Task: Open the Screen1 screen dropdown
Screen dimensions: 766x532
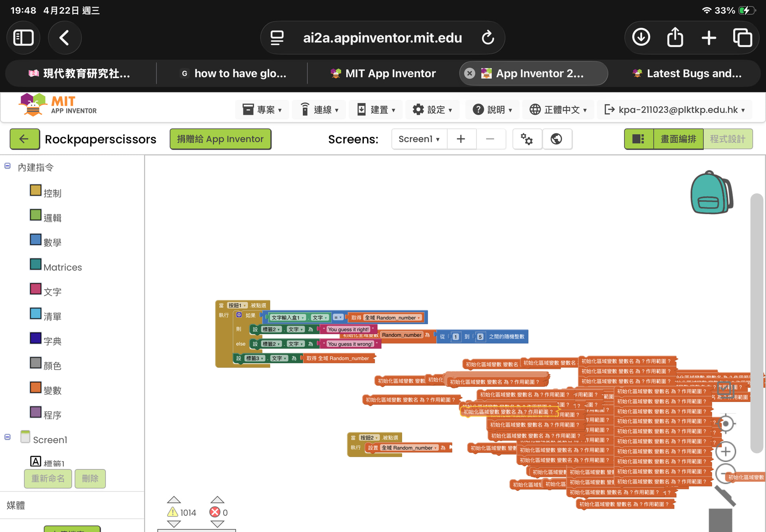Action: (419, 139)
